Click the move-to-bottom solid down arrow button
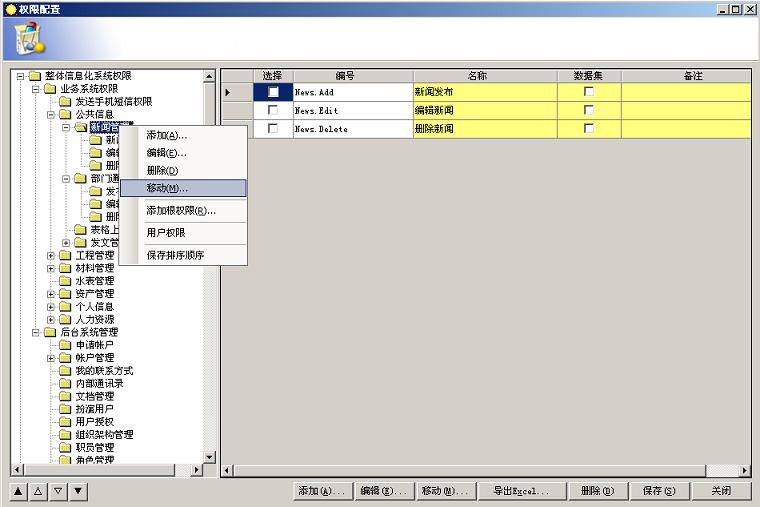The height and width of the screenshot is (507, 760). (x=78, y=491)
